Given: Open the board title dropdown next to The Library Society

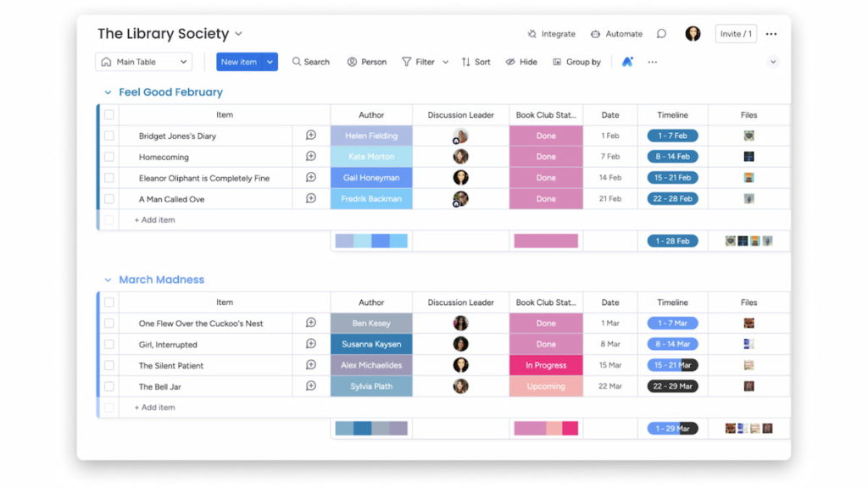Looking at the screenshot, I should click(237, 34).
